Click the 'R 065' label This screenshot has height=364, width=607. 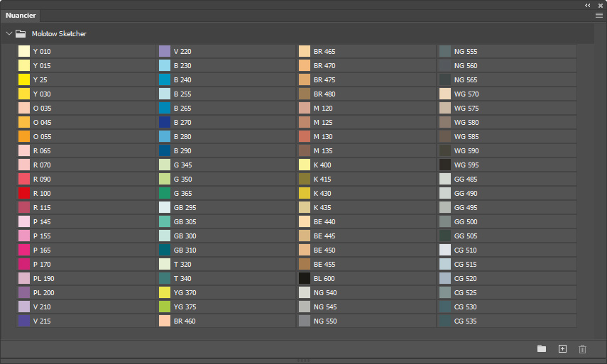pyautogui.click(x=42, y=151)
